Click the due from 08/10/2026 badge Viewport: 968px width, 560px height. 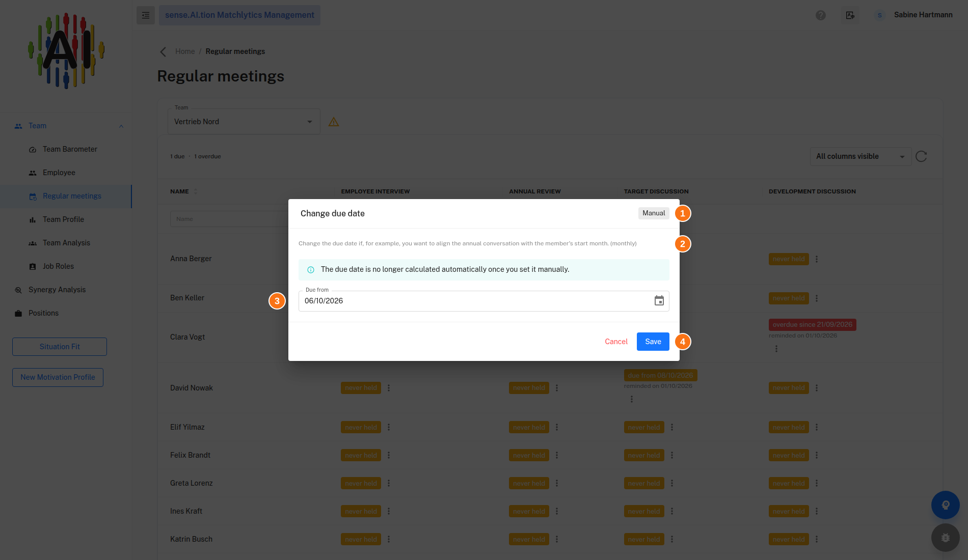point(660,376)
